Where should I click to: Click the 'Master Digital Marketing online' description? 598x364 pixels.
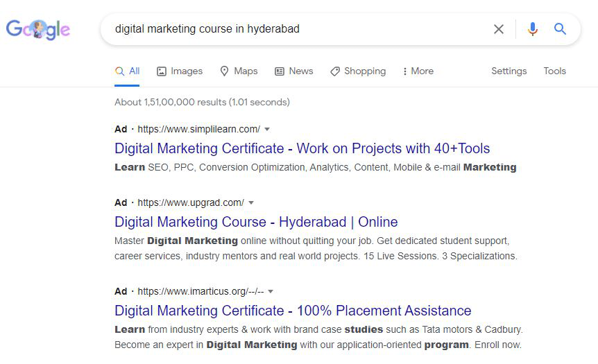(316, 248)
